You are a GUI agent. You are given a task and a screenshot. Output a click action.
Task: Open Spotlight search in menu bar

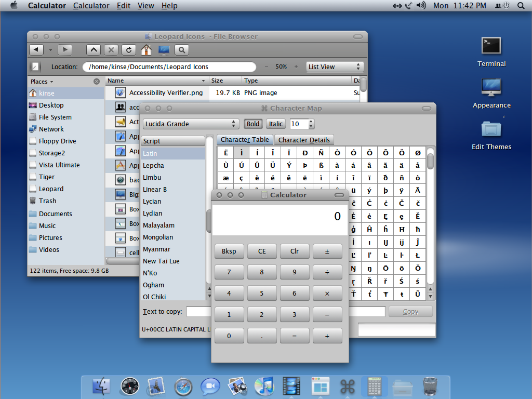521,5
